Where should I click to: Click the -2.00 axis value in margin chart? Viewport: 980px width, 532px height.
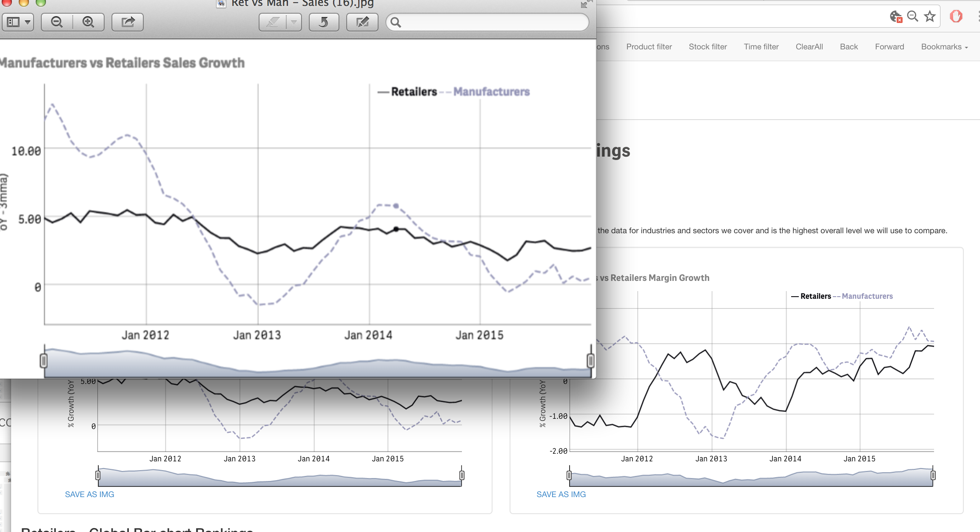[x=558, y=451]
